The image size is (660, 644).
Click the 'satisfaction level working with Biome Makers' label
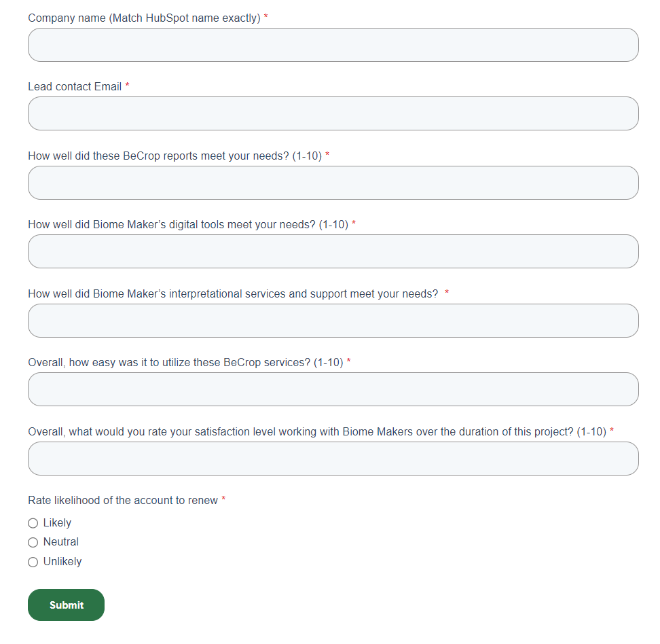[x=316, y=432]
